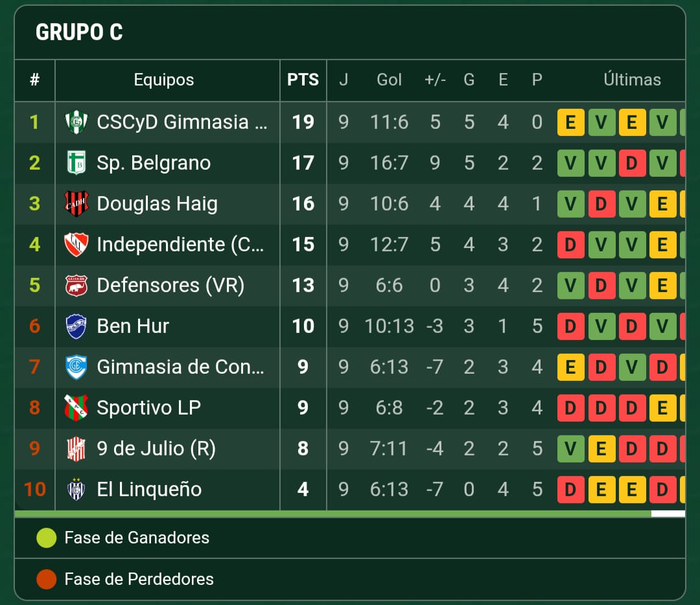Click the 9 de Julio (R) crest
Image resolution: width=700 pixels, height=605 pixels.
pos(76,448)
